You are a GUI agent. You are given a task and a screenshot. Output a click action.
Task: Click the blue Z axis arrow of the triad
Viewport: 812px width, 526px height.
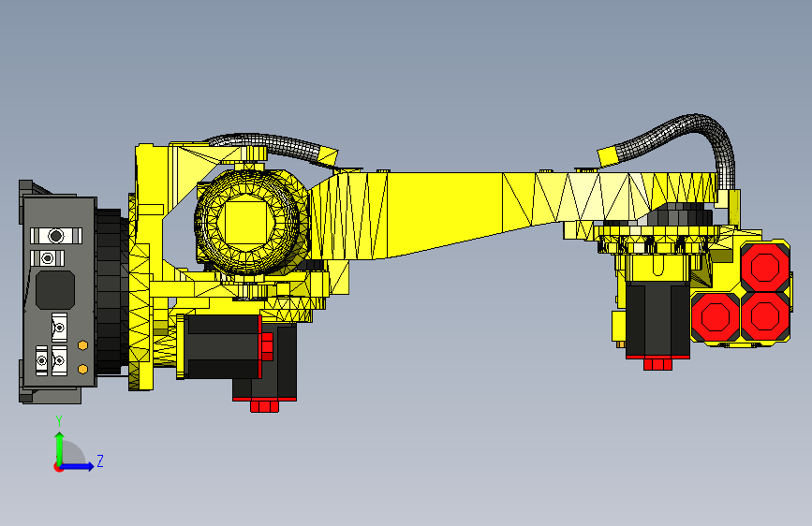coord(78,466)
